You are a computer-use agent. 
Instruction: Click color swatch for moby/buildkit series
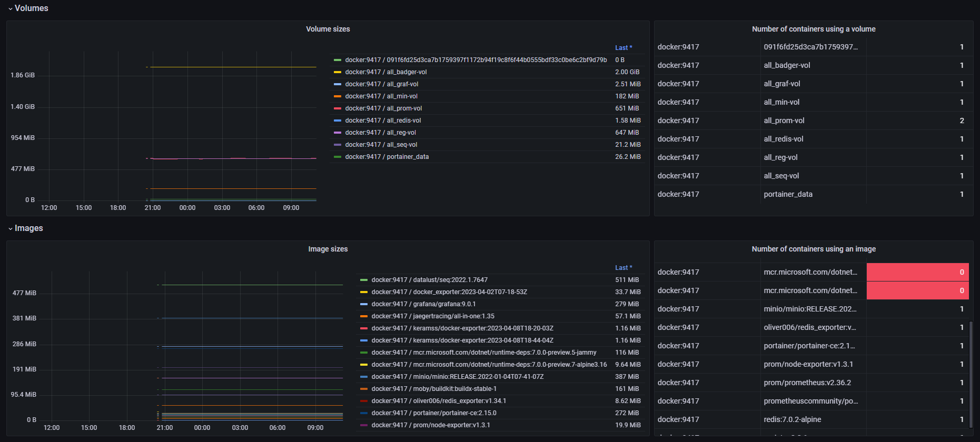(x=364, y=389)
